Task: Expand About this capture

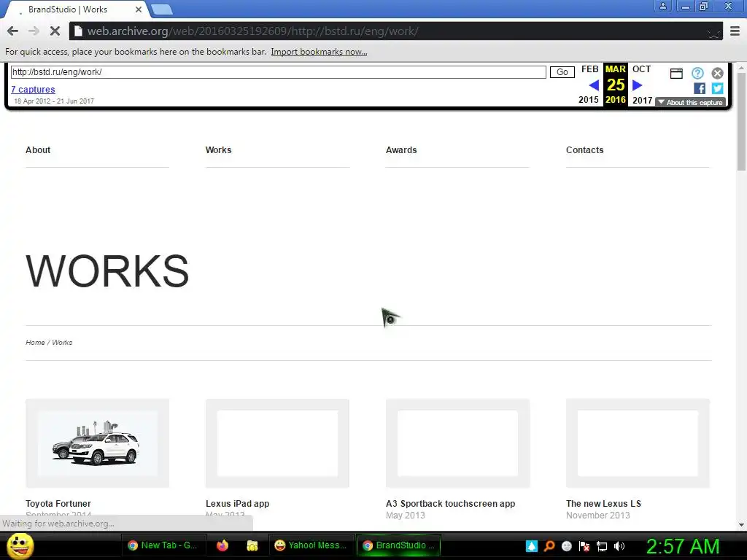Action: coord(690,102)
